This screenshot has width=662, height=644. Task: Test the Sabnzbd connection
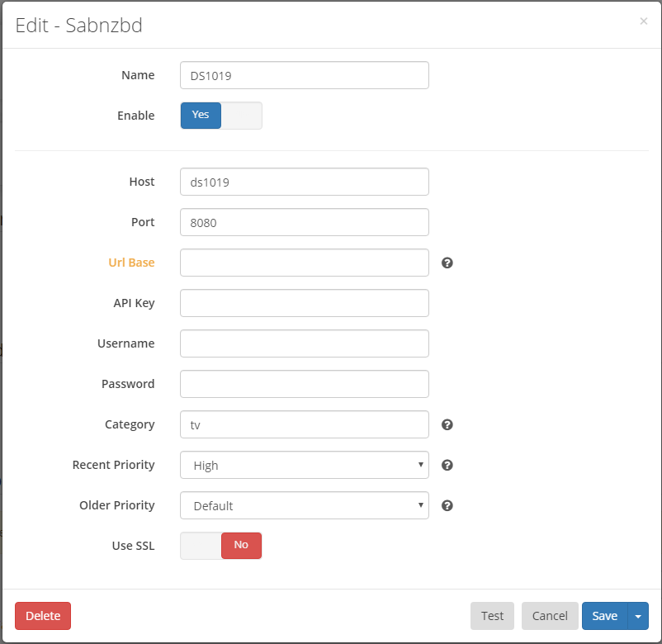(492, 616)
